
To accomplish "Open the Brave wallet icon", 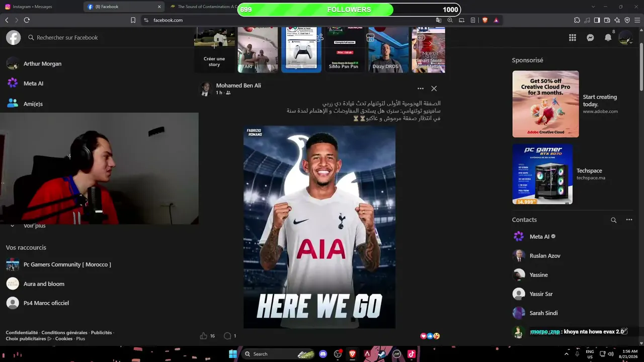I will point(607,20).
